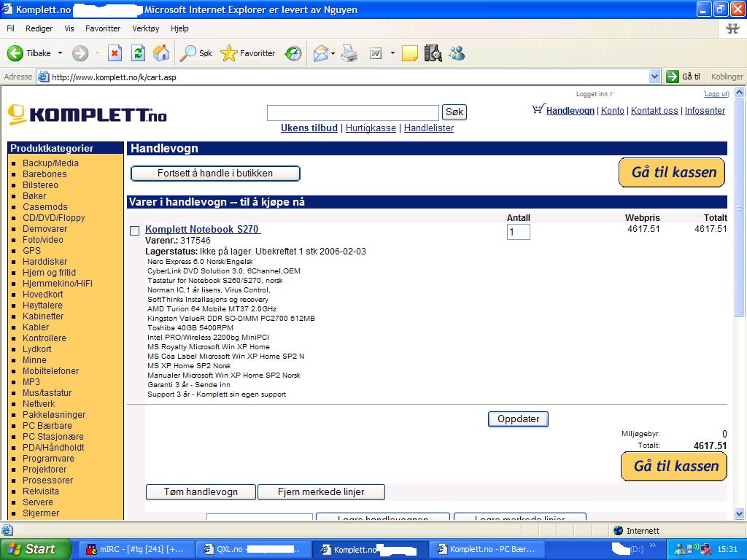747x560 pixels.
Task: Focus the Antall quantity field
Action: (519, 233)
